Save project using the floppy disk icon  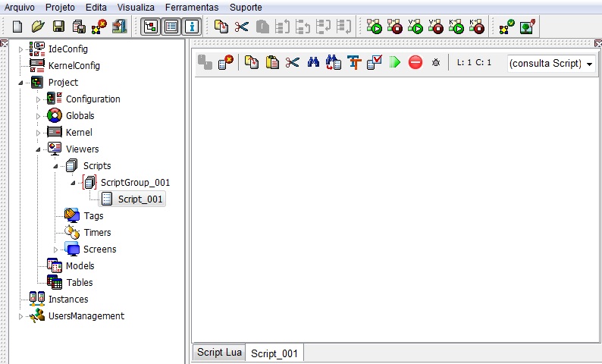click(58, 27)
